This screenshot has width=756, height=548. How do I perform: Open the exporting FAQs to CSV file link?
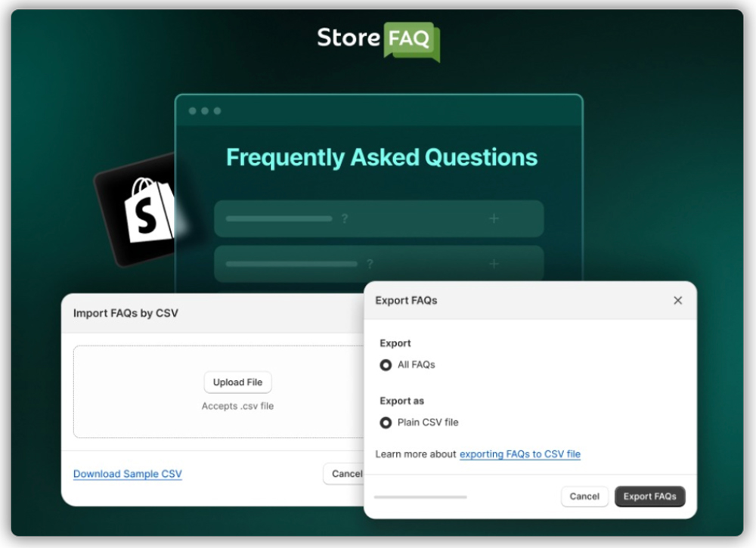[520, 454]
